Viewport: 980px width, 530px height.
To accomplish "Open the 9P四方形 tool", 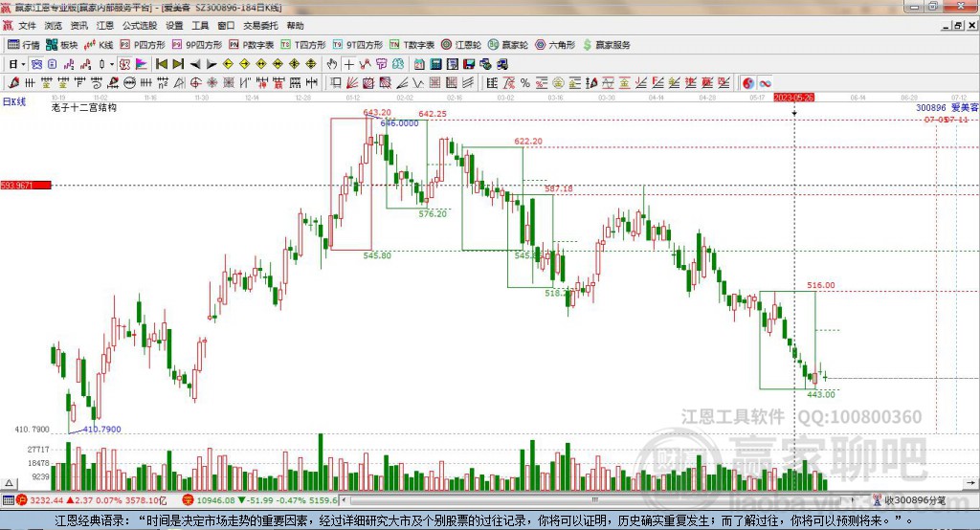I will coord(196,45).
